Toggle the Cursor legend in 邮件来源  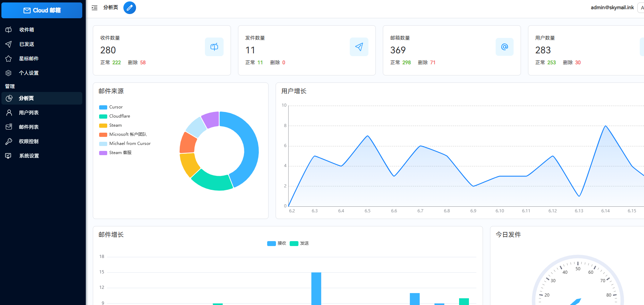tap(111, 107)
